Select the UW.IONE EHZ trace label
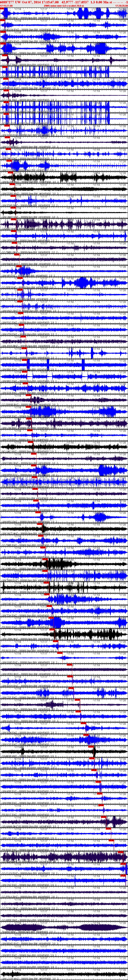The width and height of the screenshot is (128, 980). 30,662
